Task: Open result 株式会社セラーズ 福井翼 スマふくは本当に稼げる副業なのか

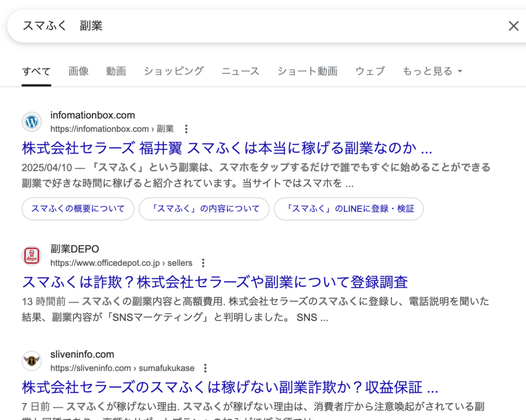Action: coord(227,148)
